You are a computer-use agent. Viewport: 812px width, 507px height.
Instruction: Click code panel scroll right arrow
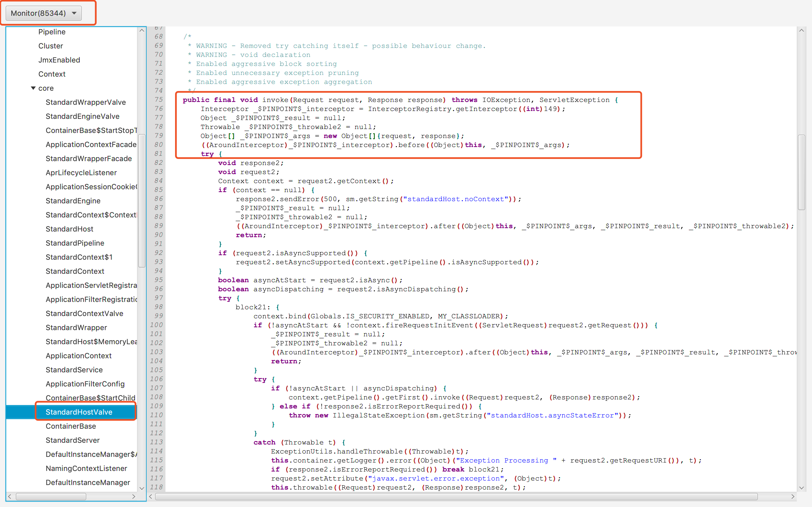(793, 497)
